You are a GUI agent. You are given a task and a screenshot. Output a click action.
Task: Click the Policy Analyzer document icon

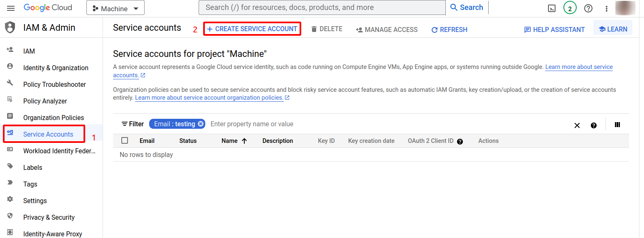pos(10,99)
